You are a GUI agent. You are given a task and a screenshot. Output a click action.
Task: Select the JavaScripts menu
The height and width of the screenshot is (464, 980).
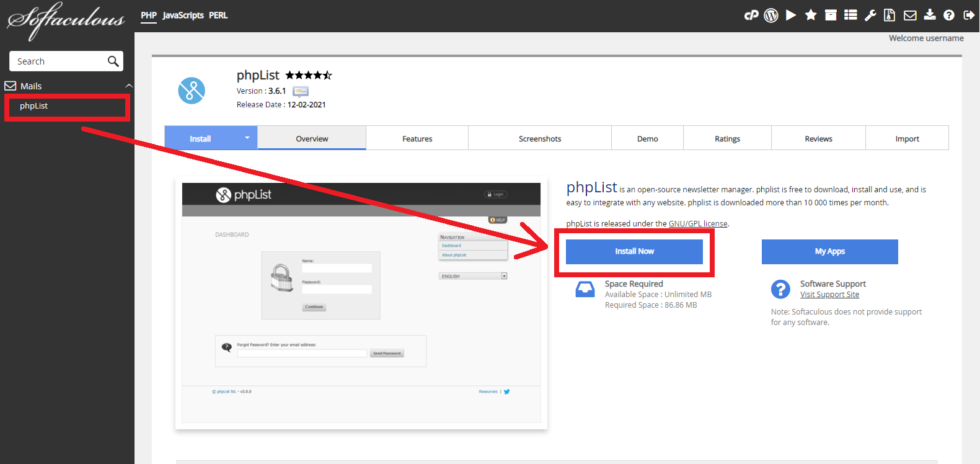[183, 16]
